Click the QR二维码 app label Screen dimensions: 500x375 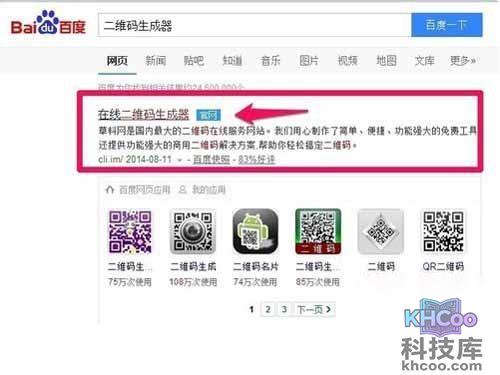coord(443,267)
